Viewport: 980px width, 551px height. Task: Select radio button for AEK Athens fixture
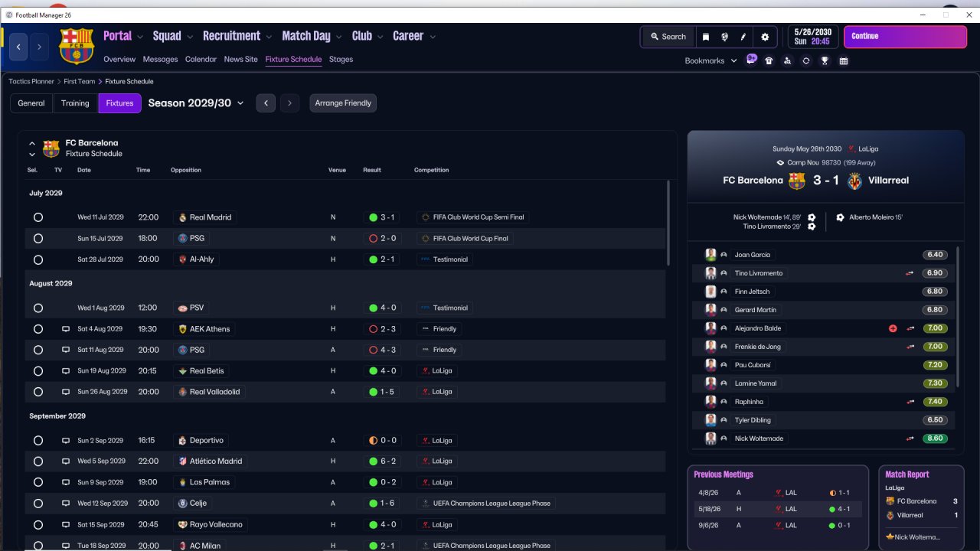38,329
